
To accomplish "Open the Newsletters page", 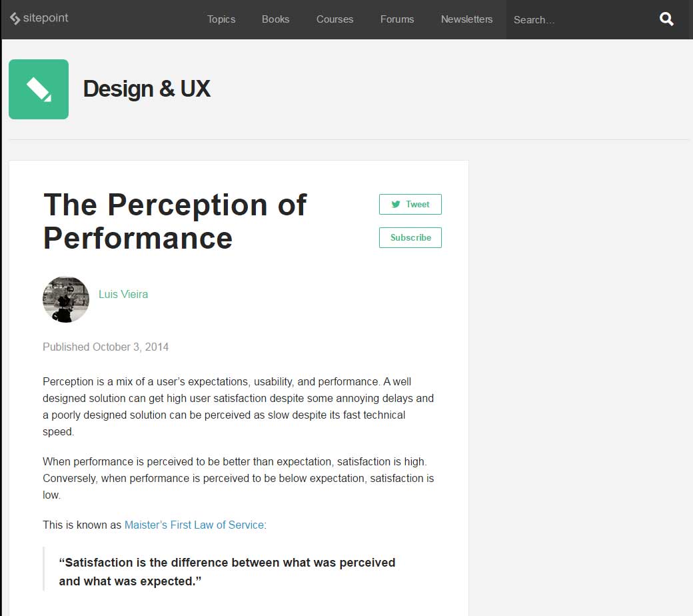I will [466, 19].
